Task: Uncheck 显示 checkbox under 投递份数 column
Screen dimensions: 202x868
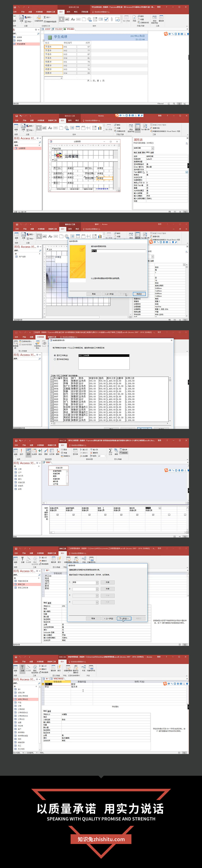Action: 121,515
